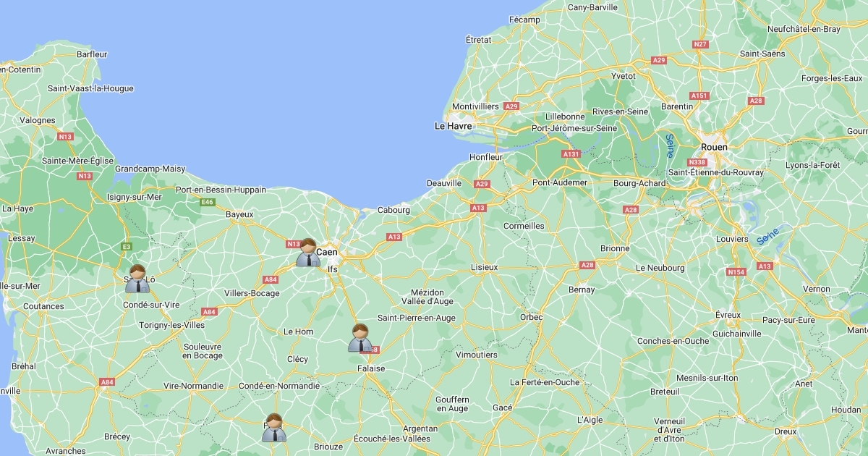Select the Deauville town label
Screen dimensions: 868x456
pos(444,183)
